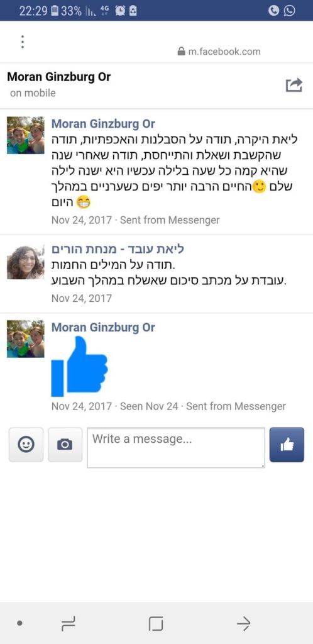
Task: Open Moran Ginzburg Or name link above thumbs-up
Action: click(x=103, y=327)
